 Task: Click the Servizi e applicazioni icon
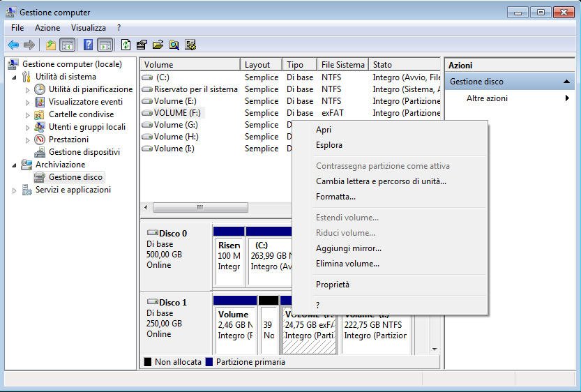click(27, 190)
